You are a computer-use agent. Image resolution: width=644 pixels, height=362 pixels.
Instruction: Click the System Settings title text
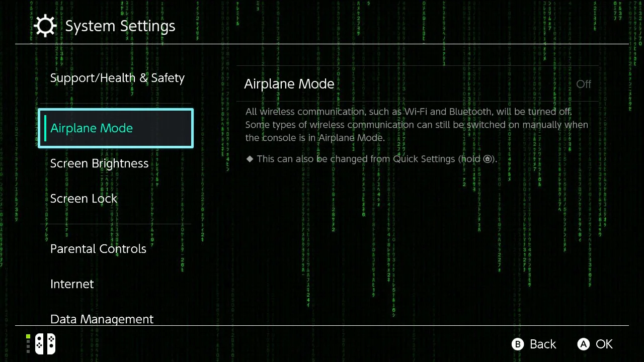(x=120, y=26)
